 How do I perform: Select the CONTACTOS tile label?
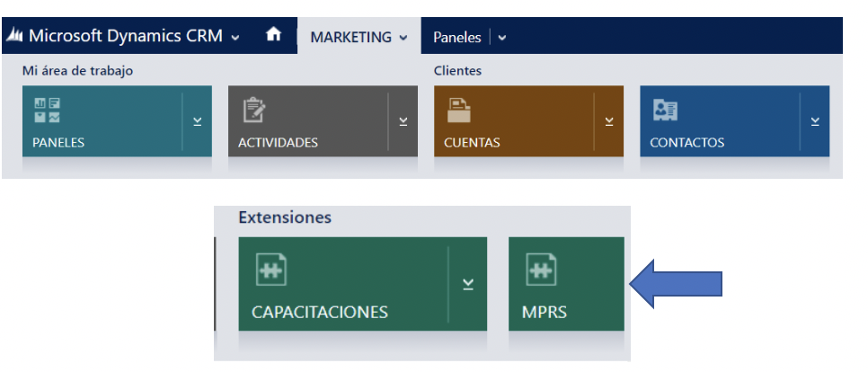686,142
